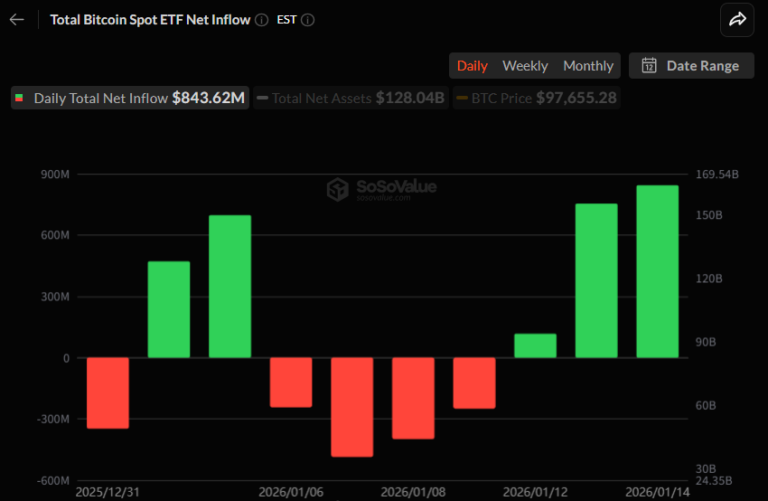The image size is (768, 501).
Task: Toggle the Total Net Assets series
Action: pos(350,98)
